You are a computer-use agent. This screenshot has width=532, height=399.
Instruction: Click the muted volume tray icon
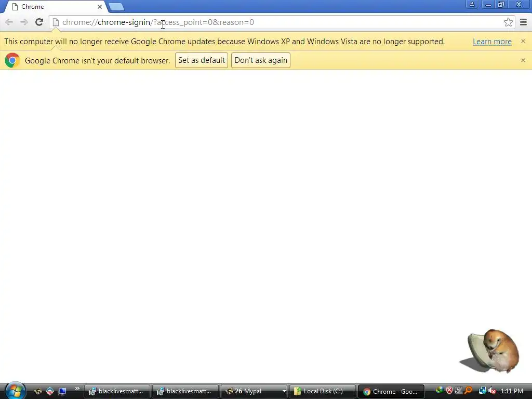pos(492,391)
